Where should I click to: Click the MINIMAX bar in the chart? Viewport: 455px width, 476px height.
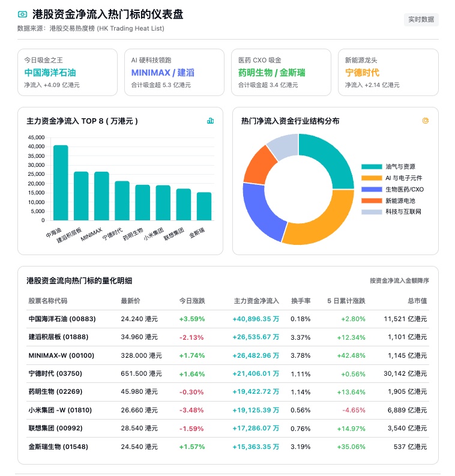pos(101,196)
